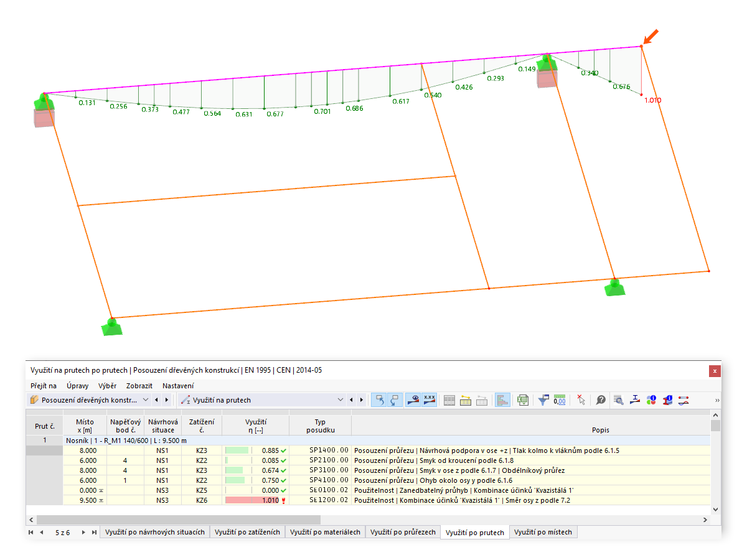
Task: Close the results table panel
Action: (x=715, y=370)
